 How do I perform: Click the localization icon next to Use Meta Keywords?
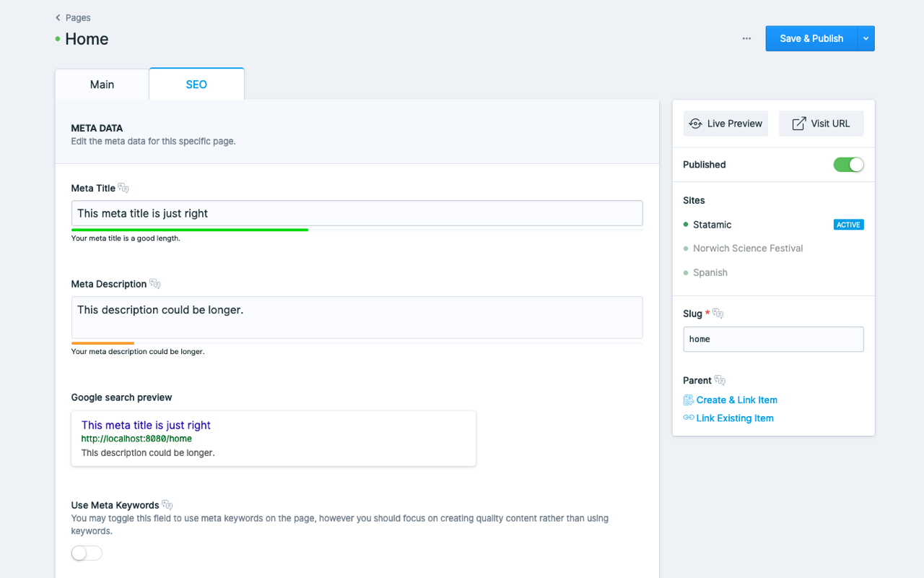point(167,505)
